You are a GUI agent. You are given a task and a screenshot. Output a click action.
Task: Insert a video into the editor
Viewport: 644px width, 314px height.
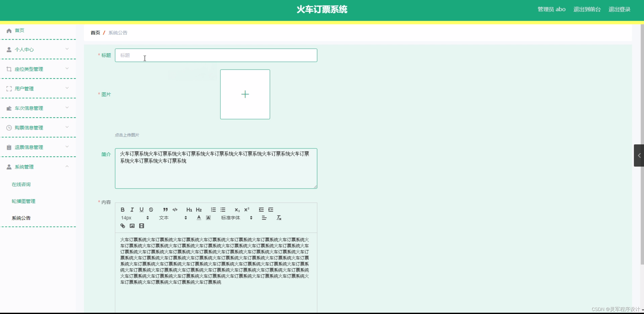pos(142,226)
